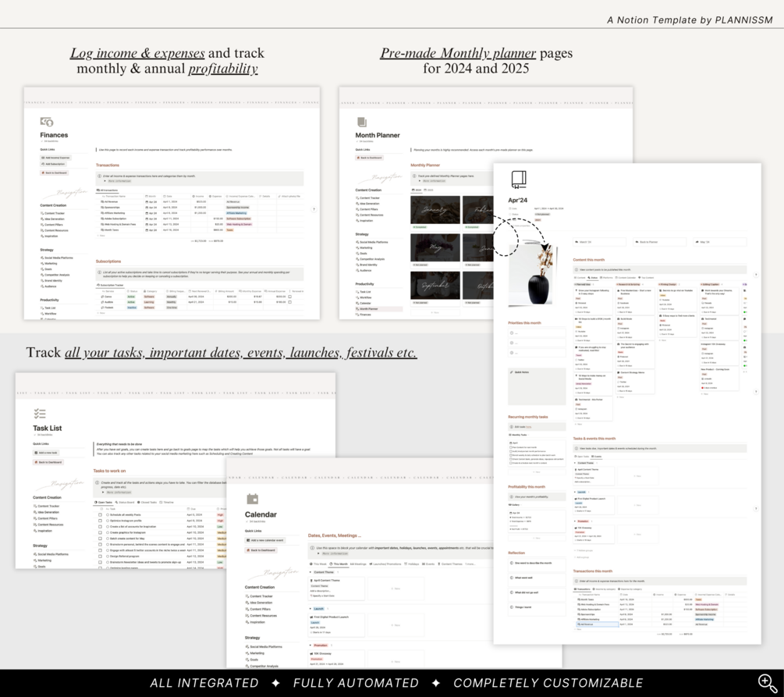784x697 pixels.
Task: Select the 2025 tab in Monthly Planner
Action: coord(428,190)
